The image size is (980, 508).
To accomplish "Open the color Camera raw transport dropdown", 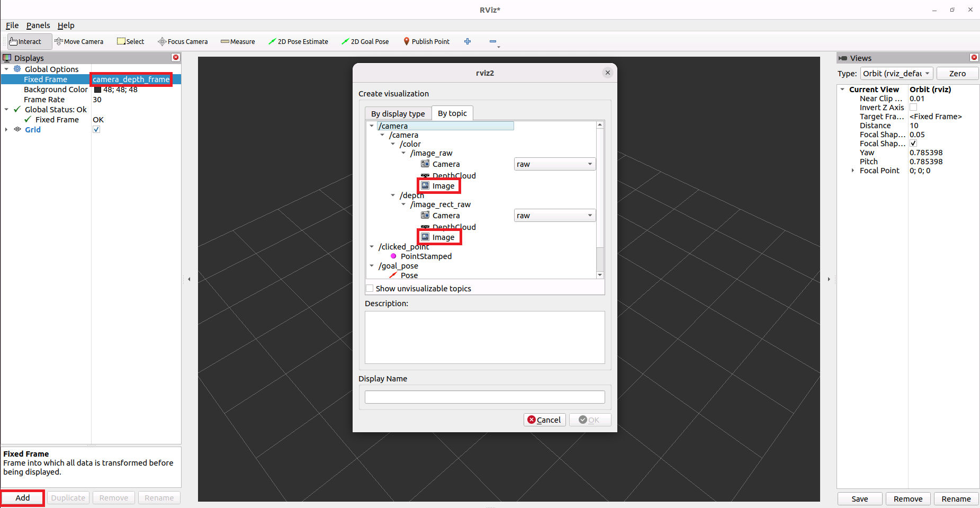I will point(554,164).
